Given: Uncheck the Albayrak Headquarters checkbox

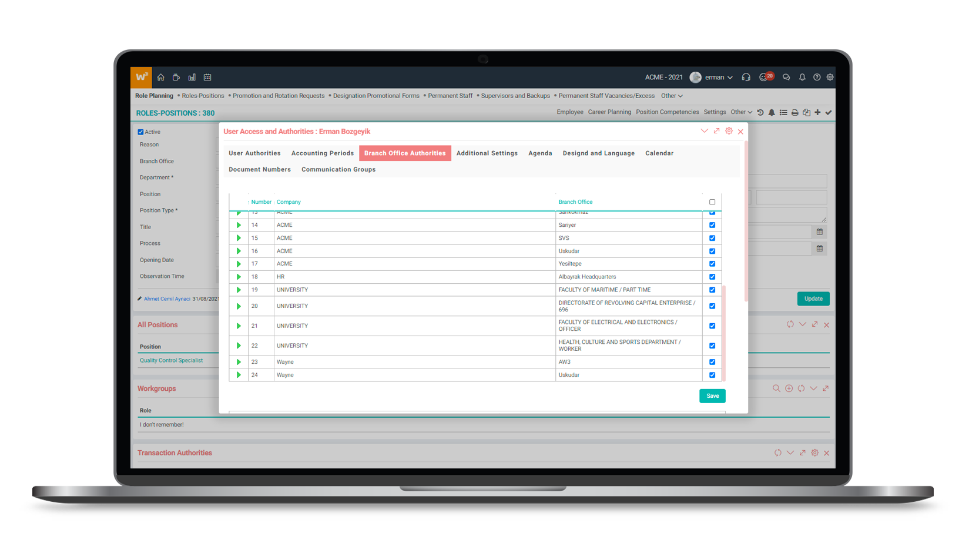Looking at the screenshot, I should click(x=712, y=277).
